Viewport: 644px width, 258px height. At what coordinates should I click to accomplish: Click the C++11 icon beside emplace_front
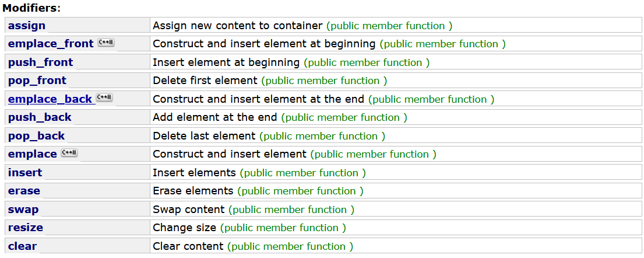pos(105,43)
